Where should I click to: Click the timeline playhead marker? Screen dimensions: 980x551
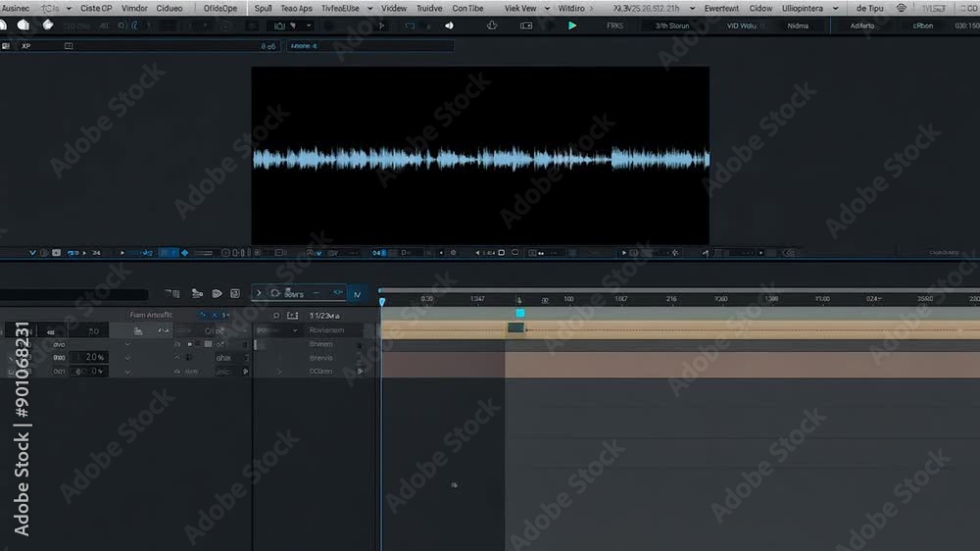tap(382, 301)
